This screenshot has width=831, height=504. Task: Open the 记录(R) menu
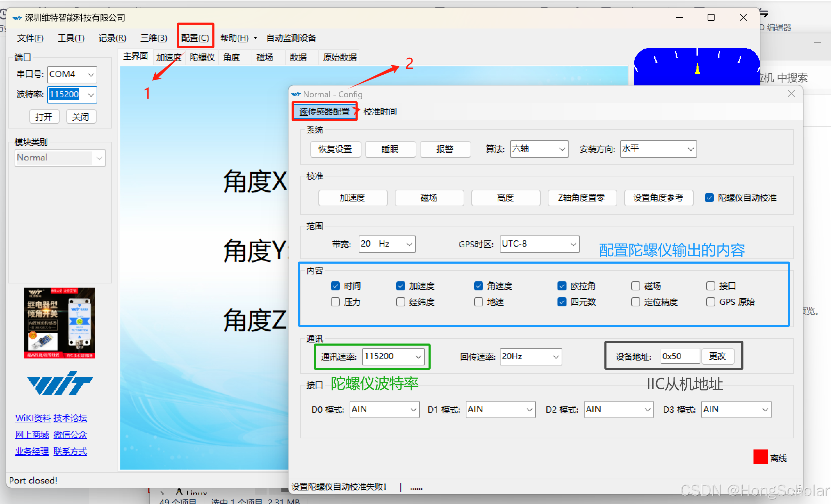(112, 38)
